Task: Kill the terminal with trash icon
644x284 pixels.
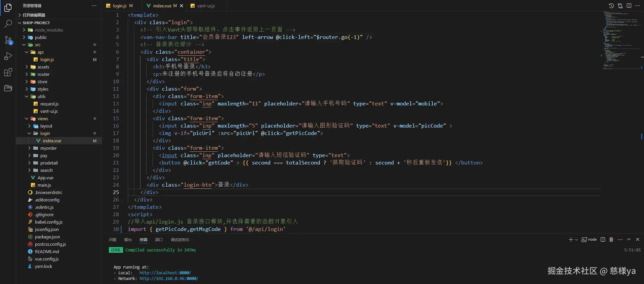Action: (611, 240)
